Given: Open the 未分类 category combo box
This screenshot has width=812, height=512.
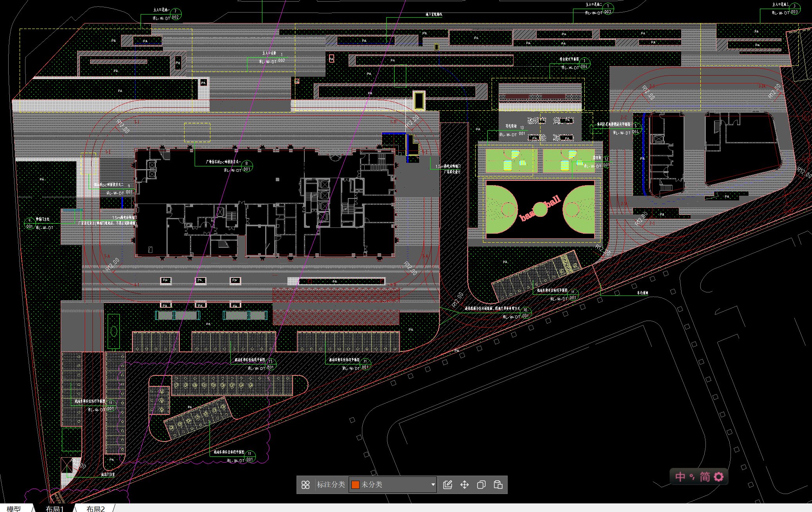Looking at the screenshot, I should click(392, 485).
